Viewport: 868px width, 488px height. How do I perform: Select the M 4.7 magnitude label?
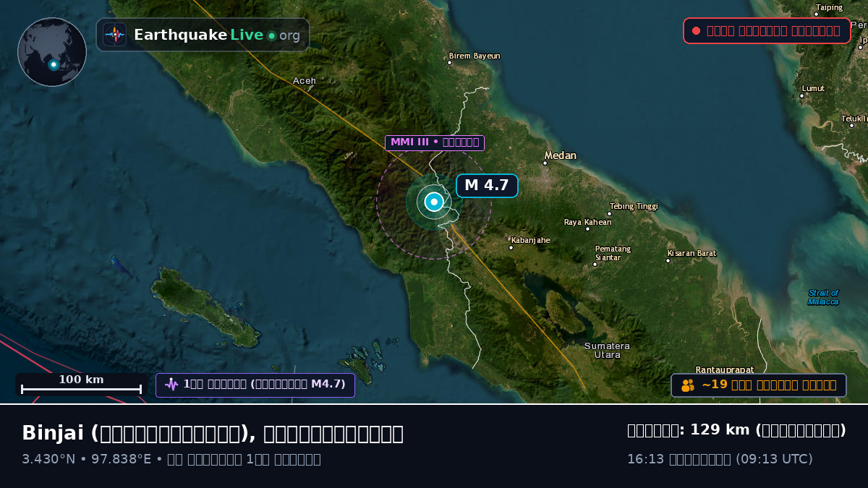tap(487, 185)
